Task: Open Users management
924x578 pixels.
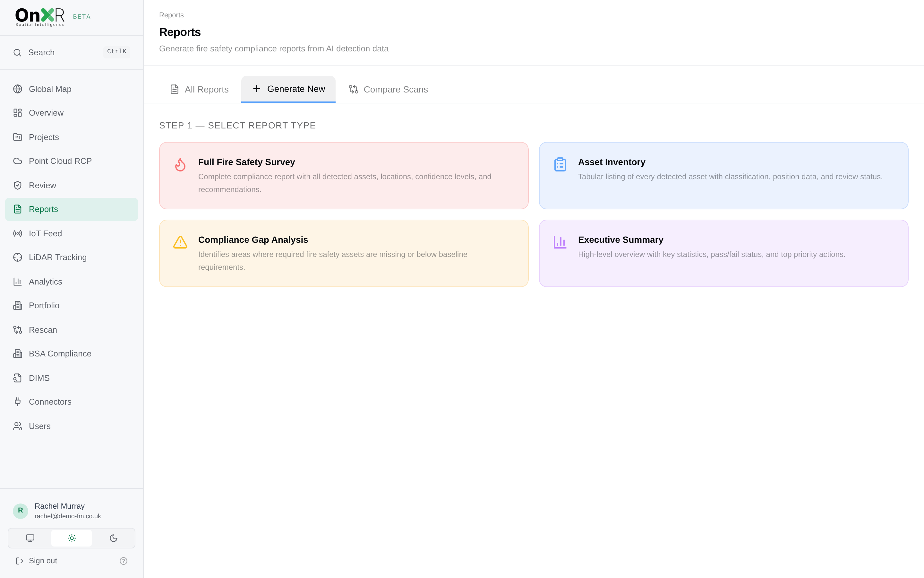Action: 72,426
